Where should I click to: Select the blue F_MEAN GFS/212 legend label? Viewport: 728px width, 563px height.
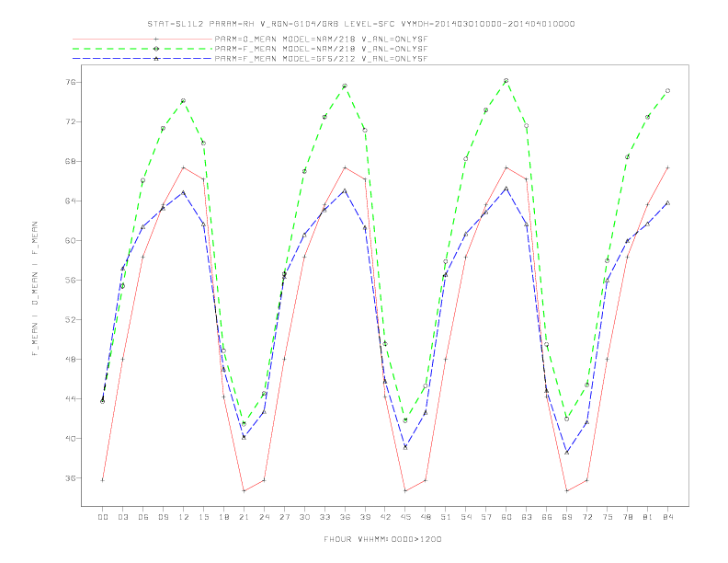[321, 59]
